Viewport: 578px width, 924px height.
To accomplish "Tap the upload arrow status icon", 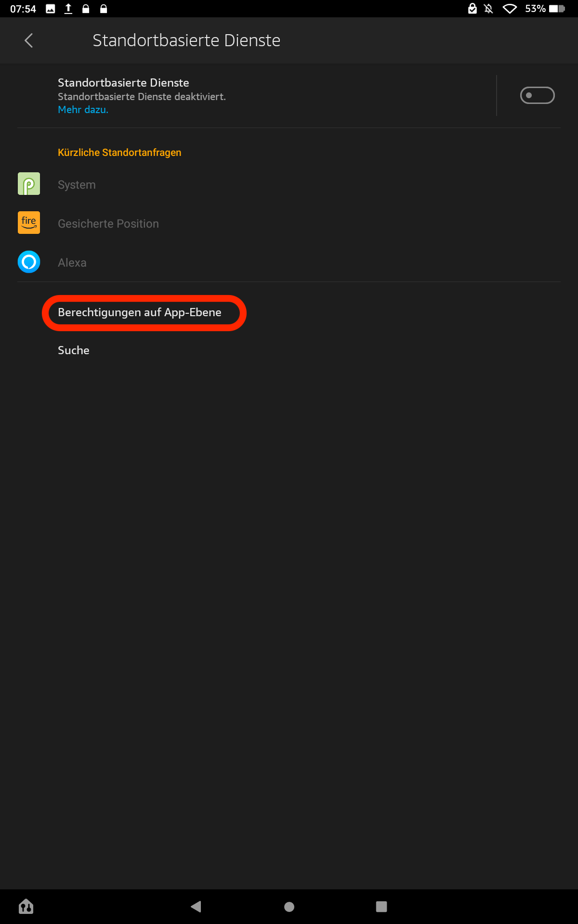I will pos(68,9).
